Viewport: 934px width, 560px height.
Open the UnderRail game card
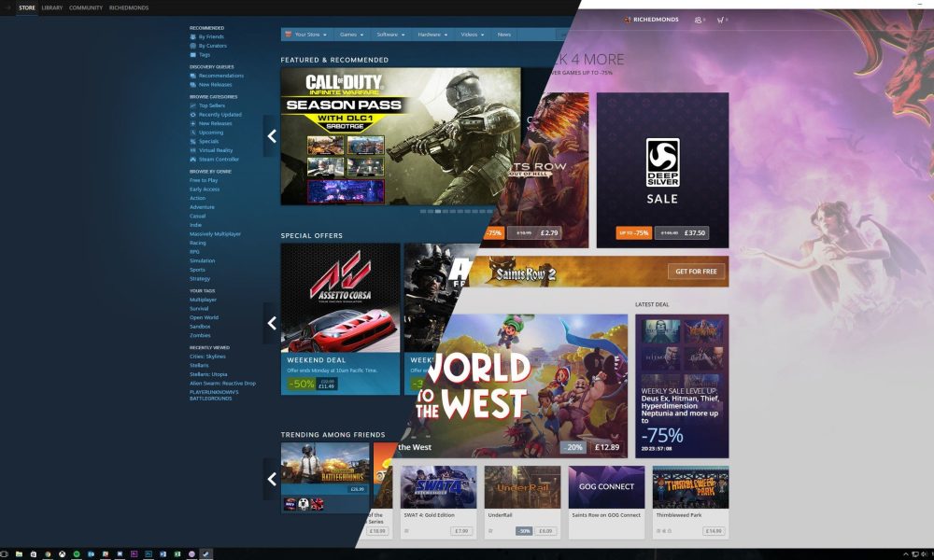tap(522, 502)
